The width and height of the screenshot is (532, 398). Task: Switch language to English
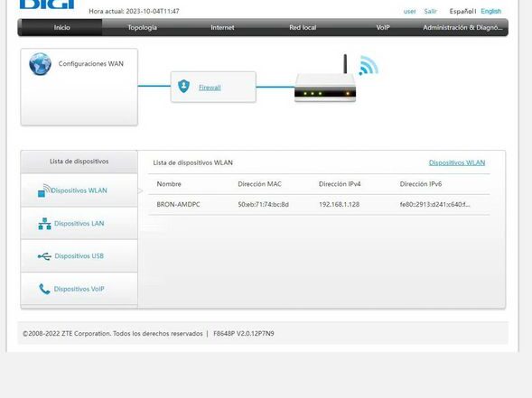click(491, 11)
